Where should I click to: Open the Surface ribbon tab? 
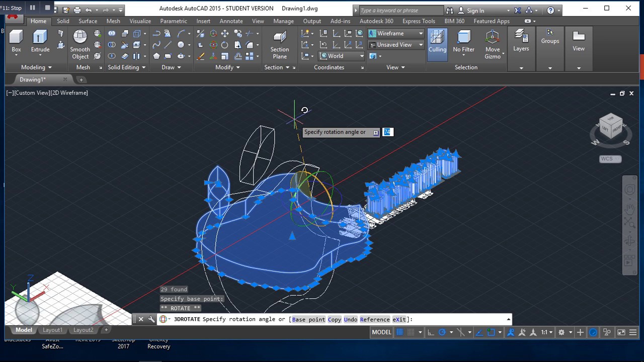tap(88, 21)
